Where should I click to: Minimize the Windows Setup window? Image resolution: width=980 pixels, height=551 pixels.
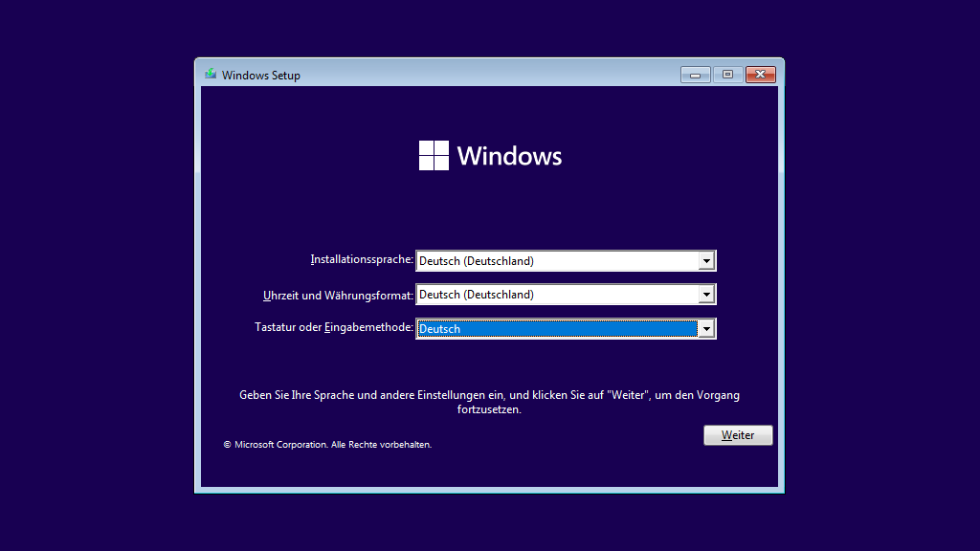[696, 75]
